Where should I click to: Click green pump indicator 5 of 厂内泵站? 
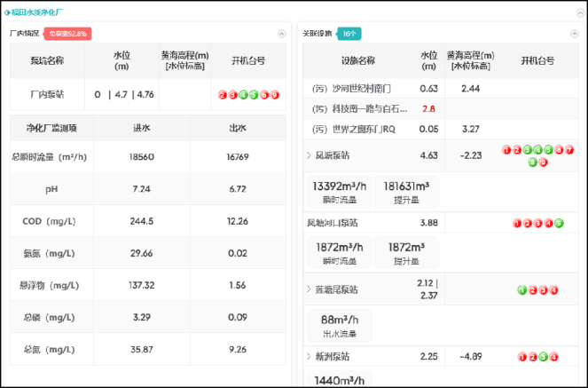[x=254, y=95]
